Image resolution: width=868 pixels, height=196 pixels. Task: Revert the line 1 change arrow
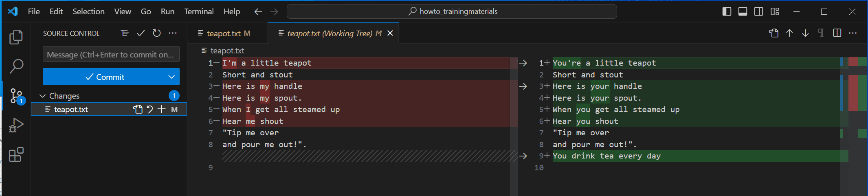point(523,63)
